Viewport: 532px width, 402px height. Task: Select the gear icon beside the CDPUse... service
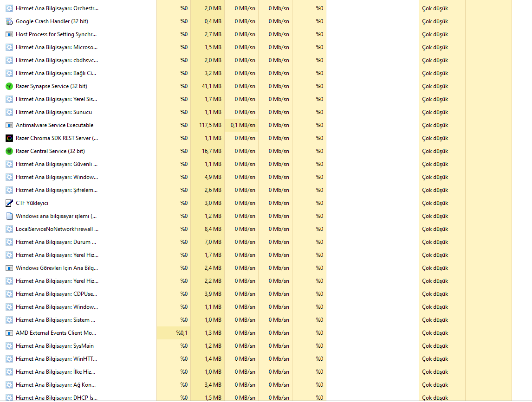(x=9, y=294)
